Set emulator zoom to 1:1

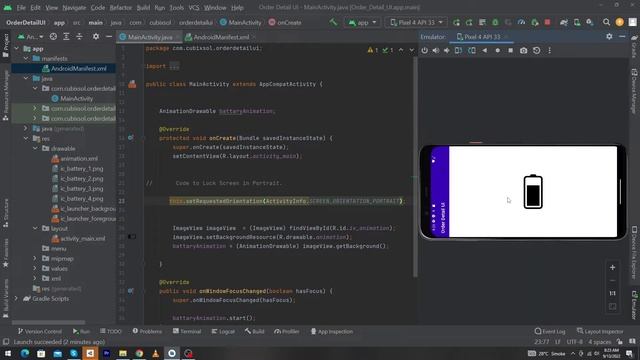coord(612,293)
